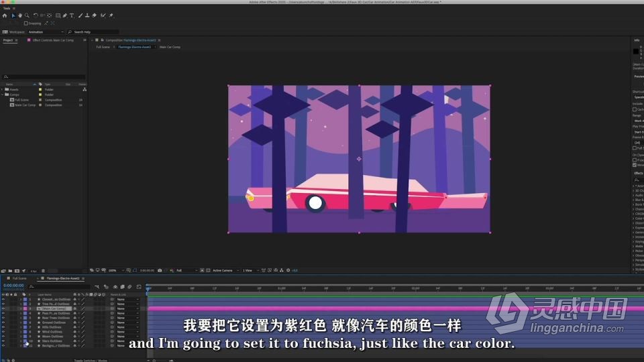
Task: Hide the Ground Outlines layer
Action: (3, 322)
